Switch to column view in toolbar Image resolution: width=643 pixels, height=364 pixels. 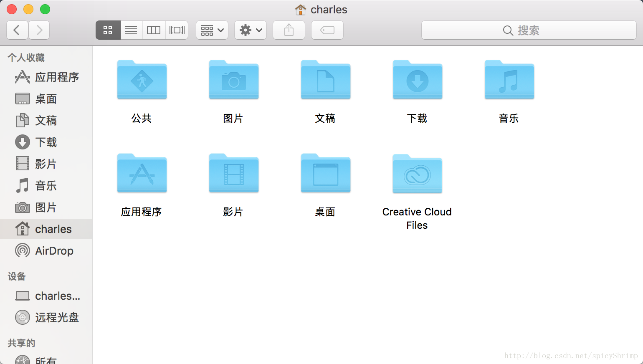(154, 30)
